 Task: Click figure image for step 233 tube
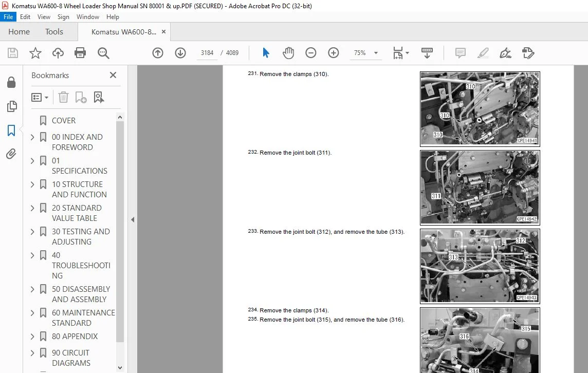(x=480, y=266)
